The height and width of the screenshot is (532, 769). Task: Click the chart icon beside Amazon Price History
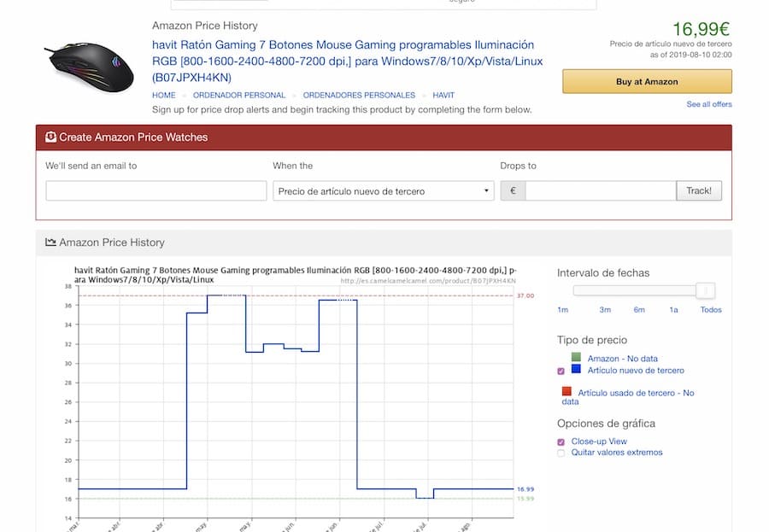[x=50, y=243]
